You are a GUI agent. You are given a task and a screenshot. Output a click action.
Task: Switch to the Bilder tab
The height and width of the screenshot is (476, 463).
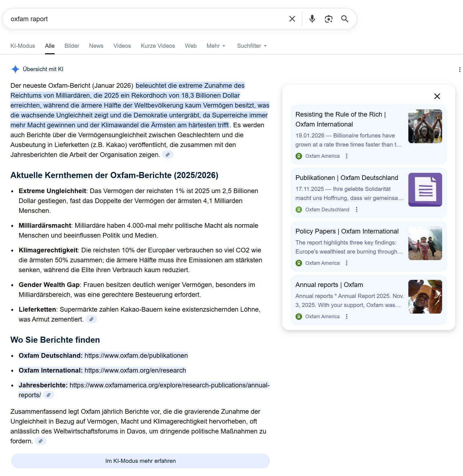[x=72, y=46]
